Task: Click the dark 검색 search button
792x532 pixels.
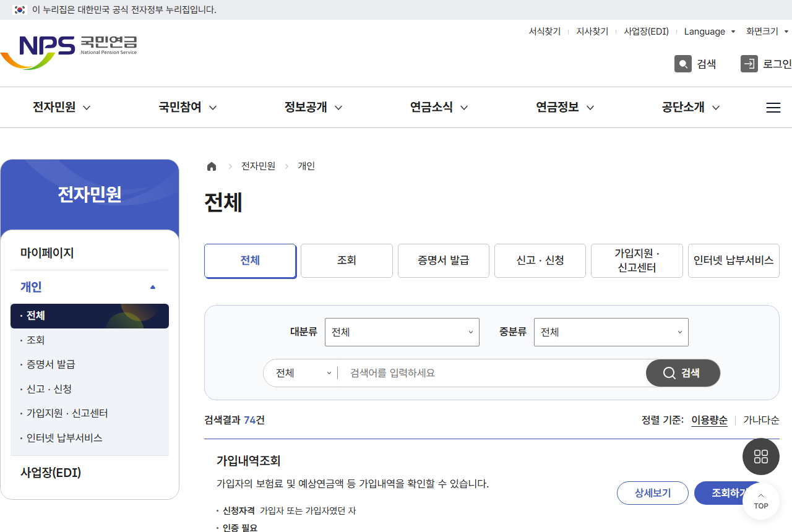Action: [683, 373]
